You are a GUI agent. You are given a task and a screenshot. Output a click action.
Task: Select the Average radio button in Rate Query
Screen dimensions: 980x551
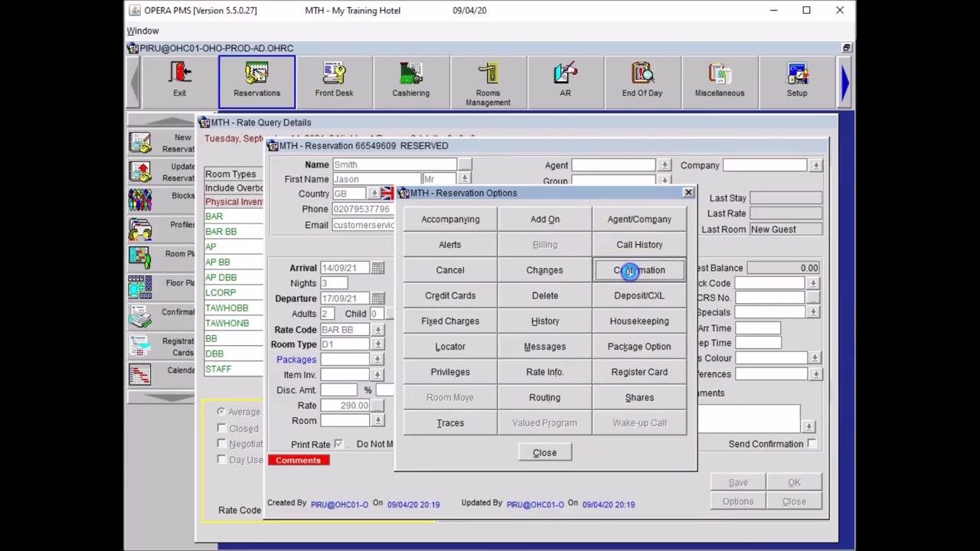point(221,412)
